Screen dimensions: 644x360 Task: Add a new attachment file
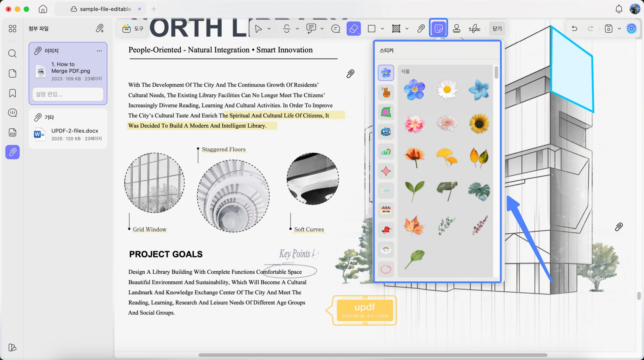(100, 28)
